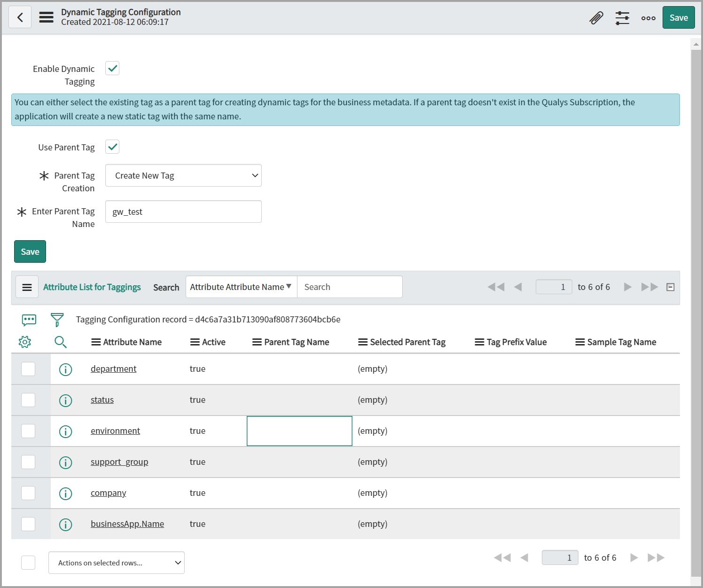Open Selected Parent Tag column menu

pos(363,342)
